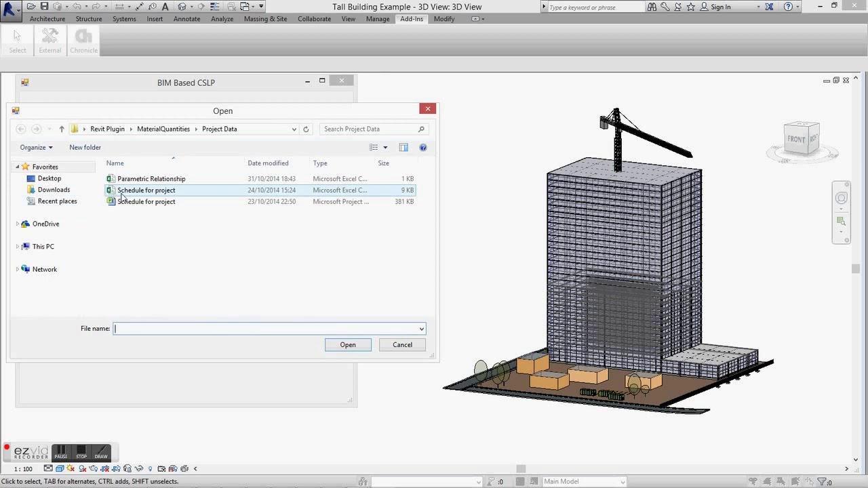Switch to the Collaborate ribbon tab
The height and width of the screenshot is (488, 868).
(314, 19)
